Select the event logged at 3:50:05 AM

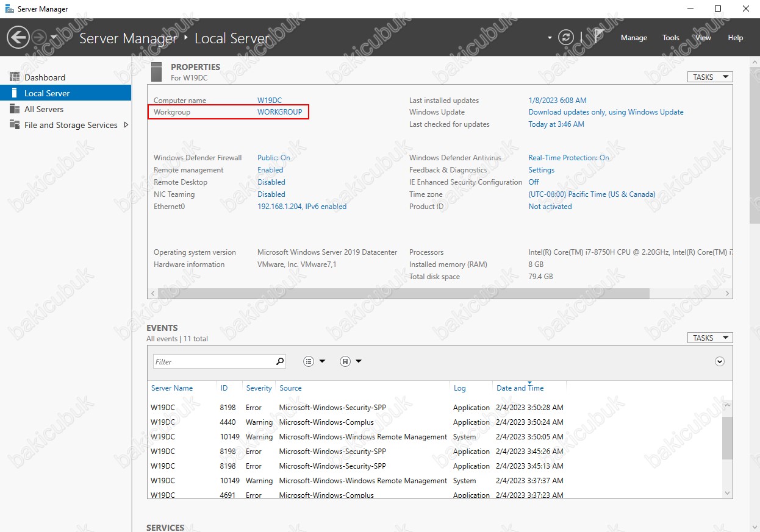click(x=435, y=437)
